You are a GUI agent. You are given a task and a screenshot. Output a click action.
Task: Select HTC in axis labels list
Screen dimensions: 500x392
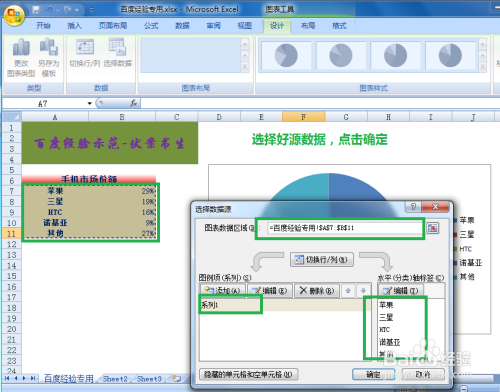(x=384, y=330)
